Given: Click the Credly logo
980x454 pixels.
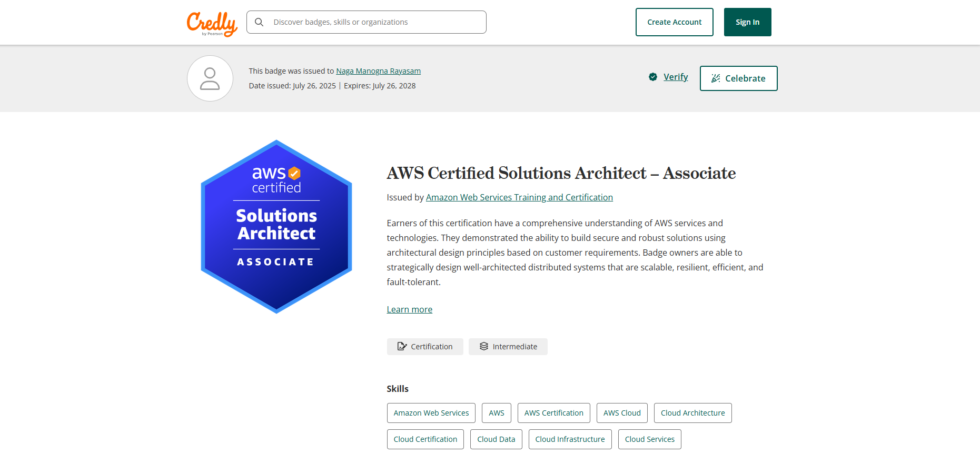Looking at the screenshot, I should (212, 24).
